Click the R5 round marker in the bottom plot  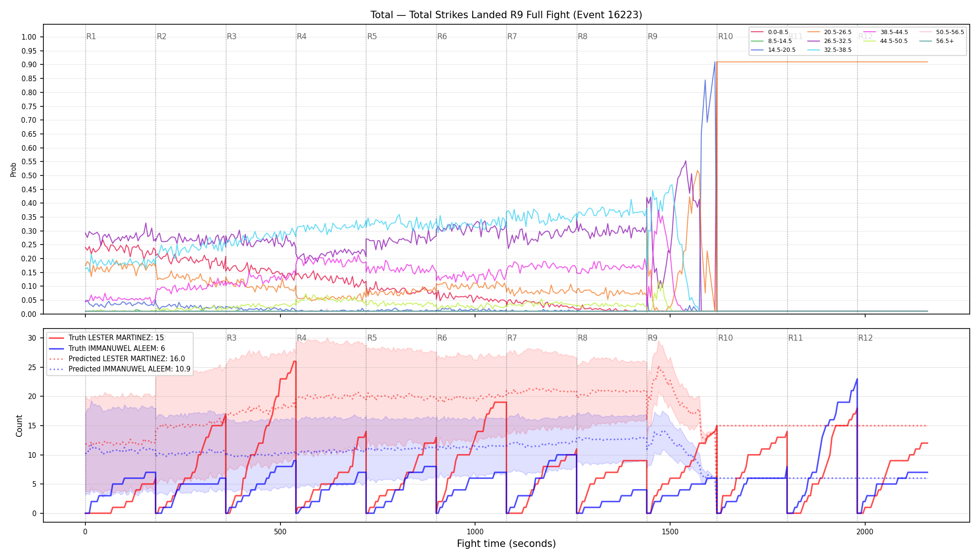pyautogui.click(x=372, y=338)
